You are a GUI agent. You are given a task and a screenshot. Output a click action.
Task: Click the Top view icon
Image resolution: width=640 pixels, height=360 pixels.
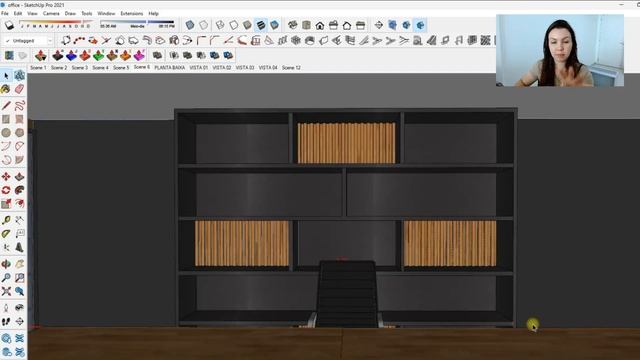(x=306, y=25)
